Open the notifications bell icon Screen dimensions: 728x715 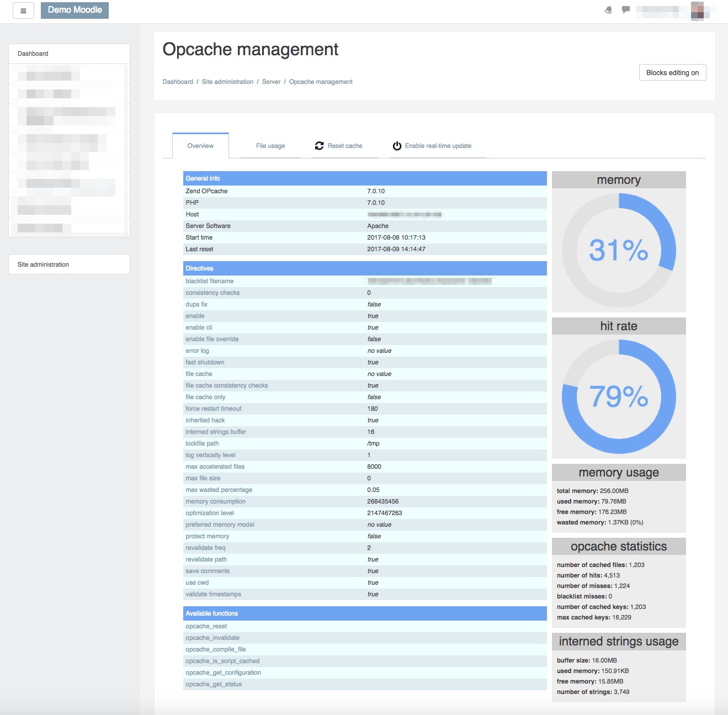pyautogui.click(x=608, y=10)
